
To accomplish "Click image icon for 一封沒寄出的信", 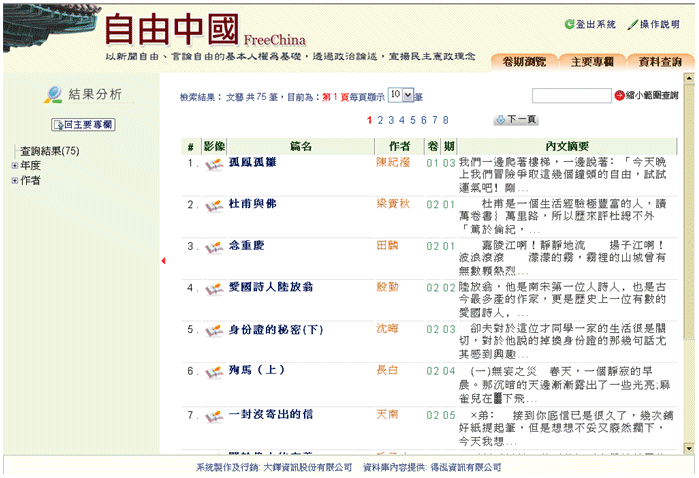I will [x=213, y=414].
